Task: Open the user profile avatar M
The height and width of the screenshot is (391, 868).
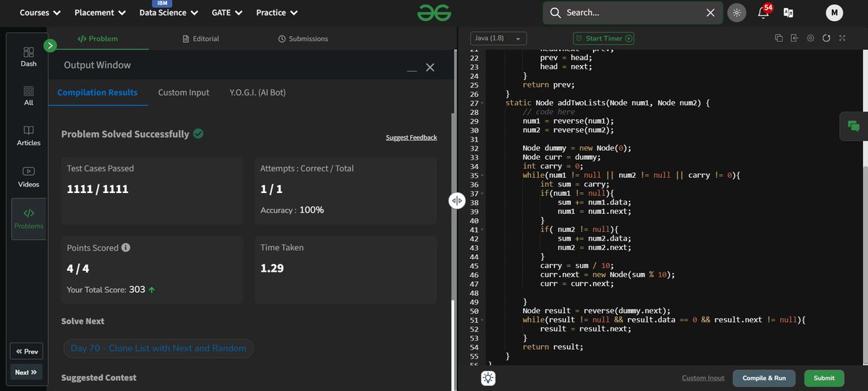Action: (x=834, y=12)
